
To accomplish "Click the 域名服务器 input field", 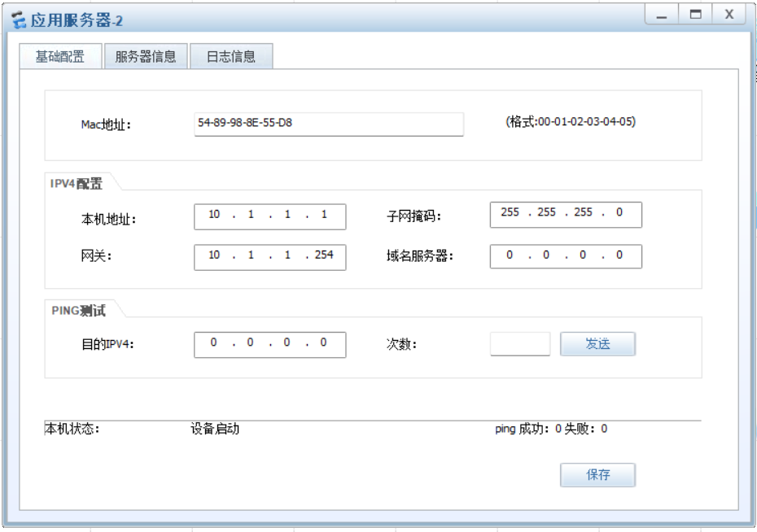I will (566, 256).
